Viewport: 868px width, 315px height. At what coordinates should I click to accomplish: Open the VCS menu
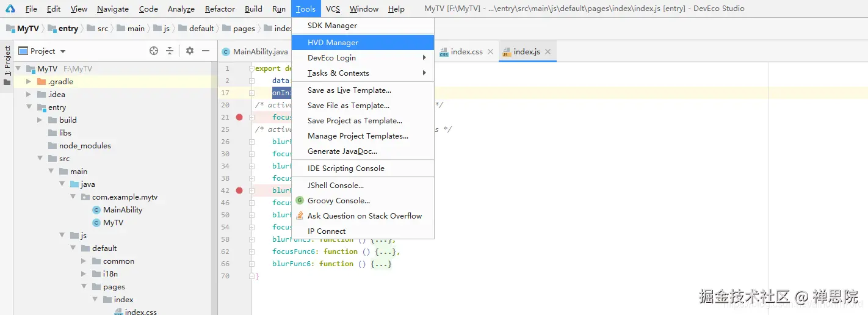(333, 9)
